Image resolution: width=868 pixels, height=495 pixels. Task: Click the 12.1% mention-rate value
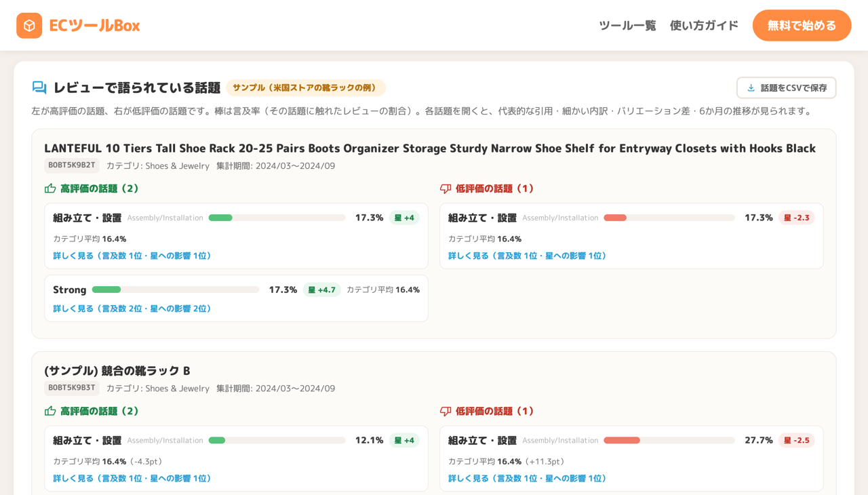(x=370, y=440)
